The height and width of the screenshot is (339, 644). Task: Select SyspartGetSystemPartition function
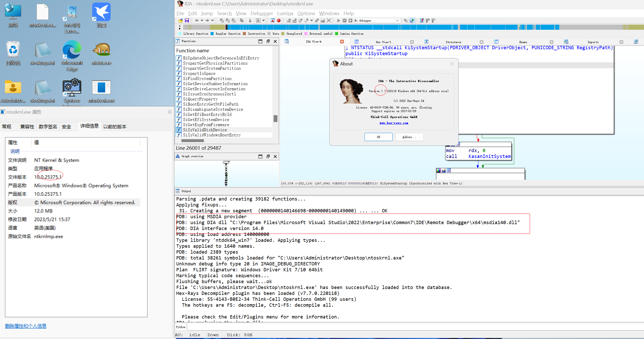[224, 68]
